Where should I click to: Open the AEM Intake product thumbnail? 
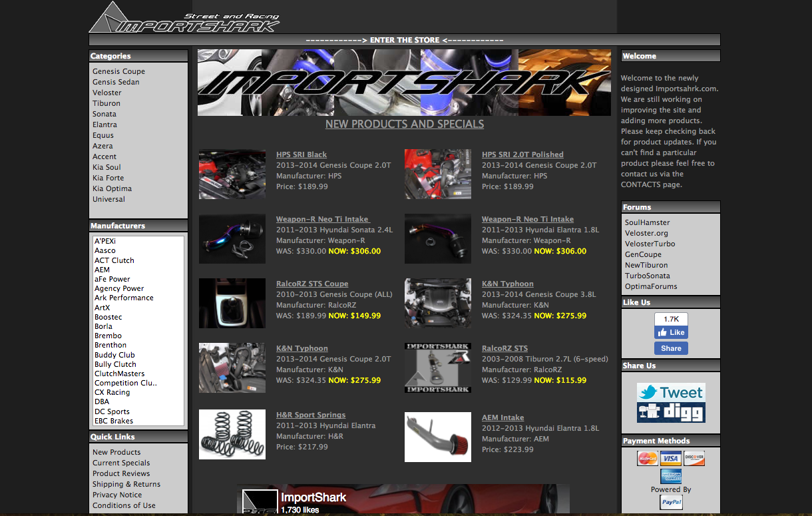(438, 437)
